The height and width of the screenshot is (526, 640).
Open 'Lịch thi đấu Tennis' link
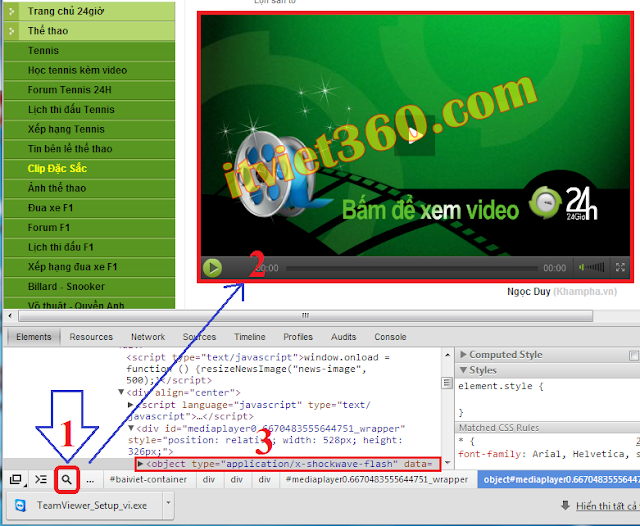point(89,109)
